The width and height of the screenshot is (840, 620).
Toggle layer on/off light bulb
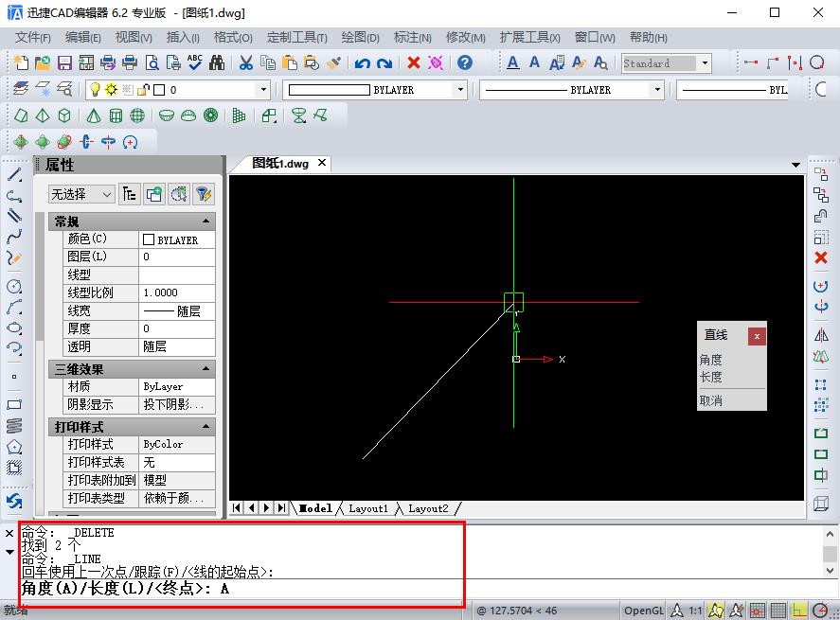click(x=95, y=89)
